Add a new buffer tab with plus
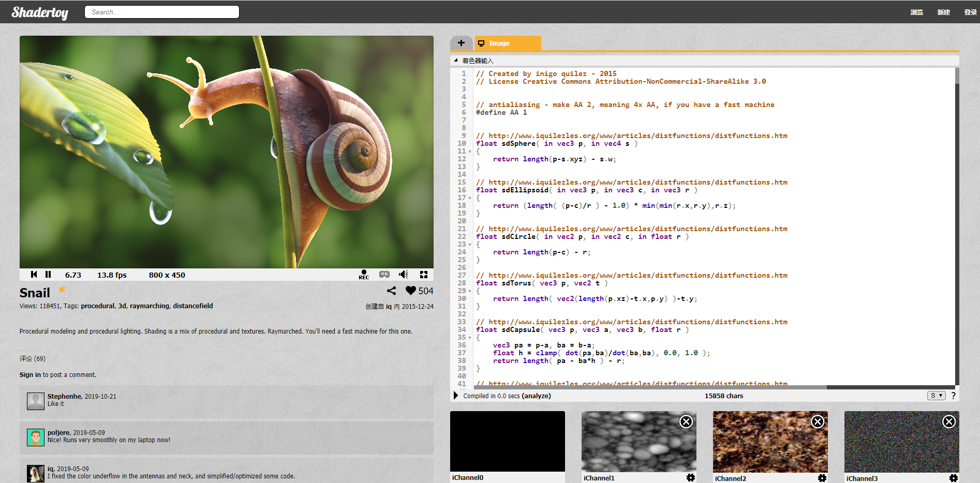980x483 pixels. (462, 43)
